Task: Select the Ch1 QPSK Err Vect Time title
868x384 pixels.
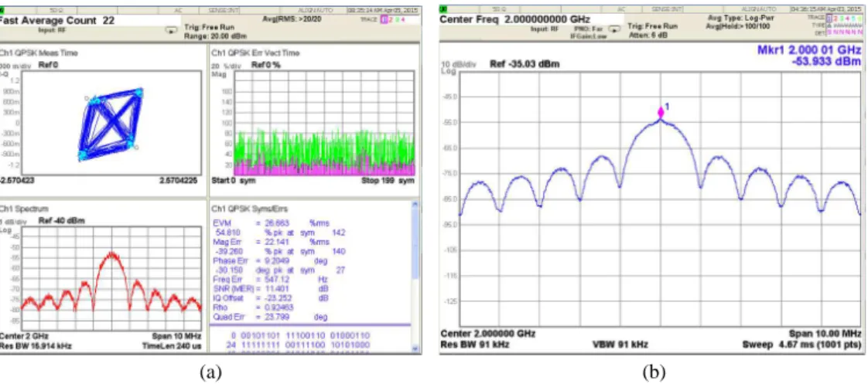Action: [255, 53]
